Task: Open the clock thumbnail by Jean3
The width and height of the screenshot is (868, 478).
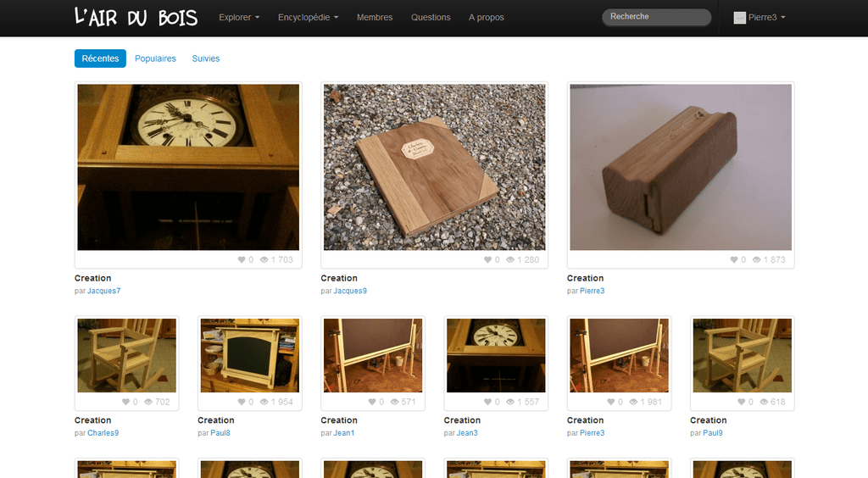Action: point(496,355)
